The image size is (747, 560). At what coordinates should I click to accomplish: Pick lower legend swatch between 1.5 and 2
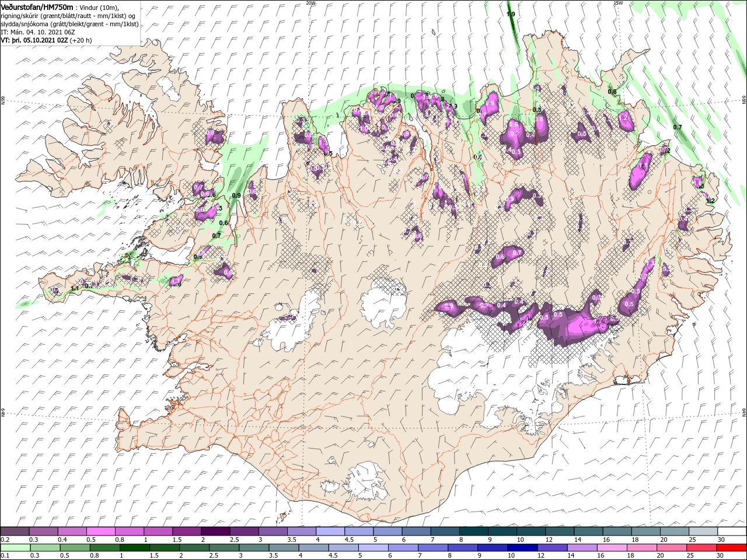(x=164, y=548)
